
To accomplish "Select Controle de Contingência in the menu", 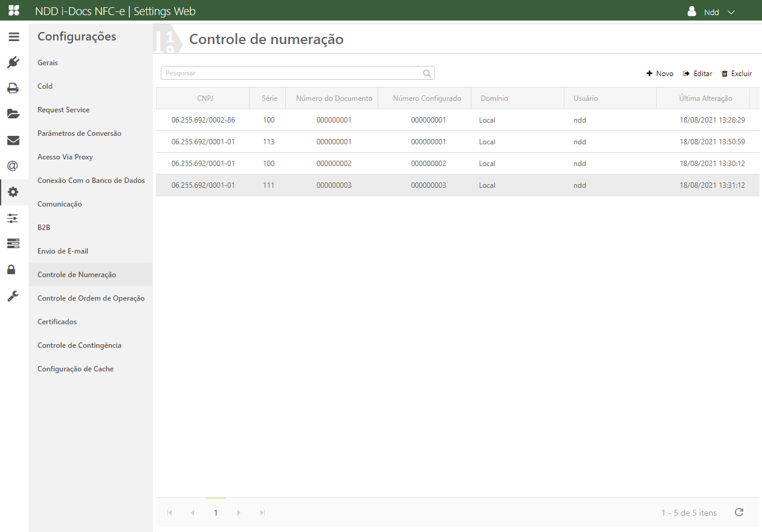I will (79, 345).
